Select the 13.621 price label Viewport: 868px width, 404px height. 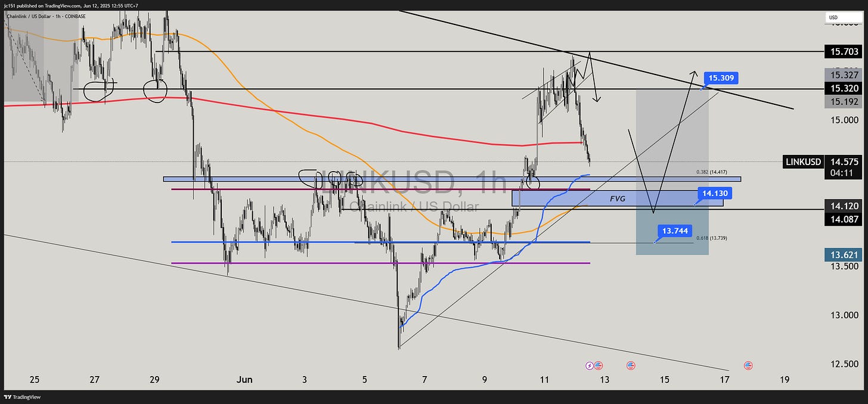[844, 255]
